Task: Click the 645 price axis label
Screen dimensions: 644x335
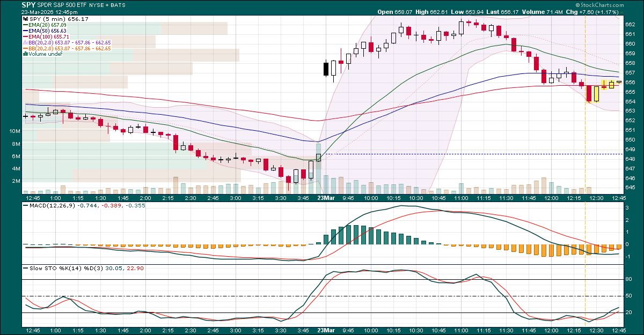Action: click(x=631, y=188)
